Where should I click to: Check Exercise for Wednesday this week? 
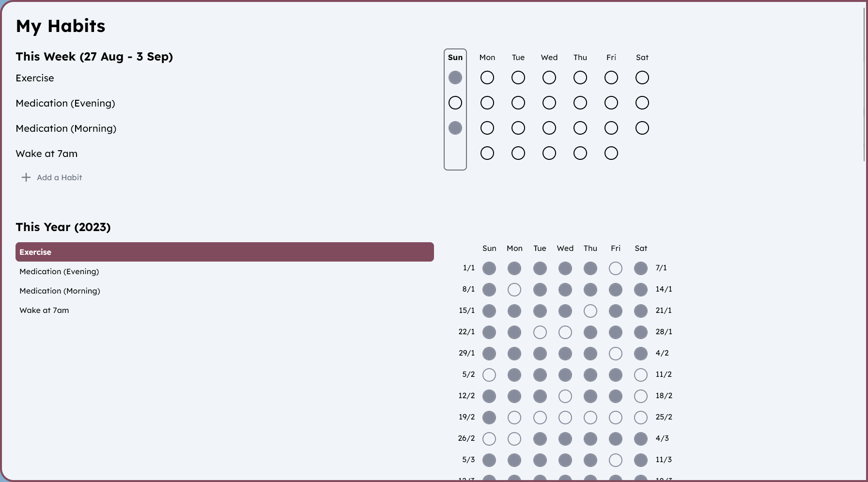549,78
